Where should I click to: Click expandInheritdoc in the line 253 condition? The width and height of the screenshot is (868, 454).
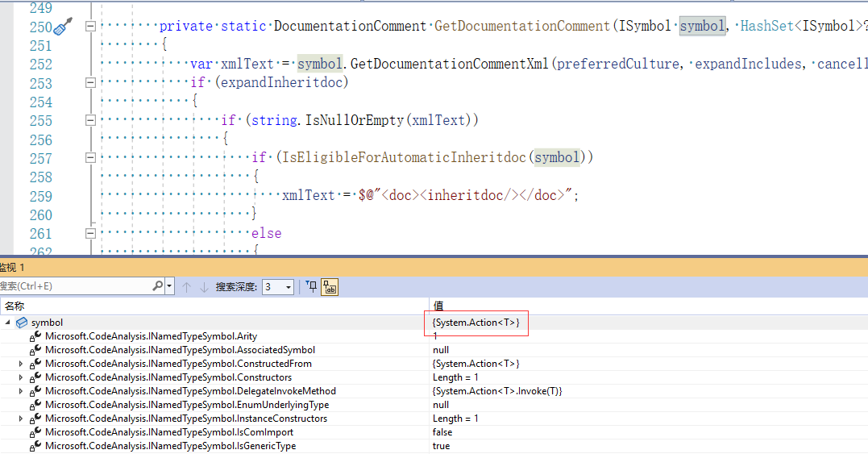[283, 82]
